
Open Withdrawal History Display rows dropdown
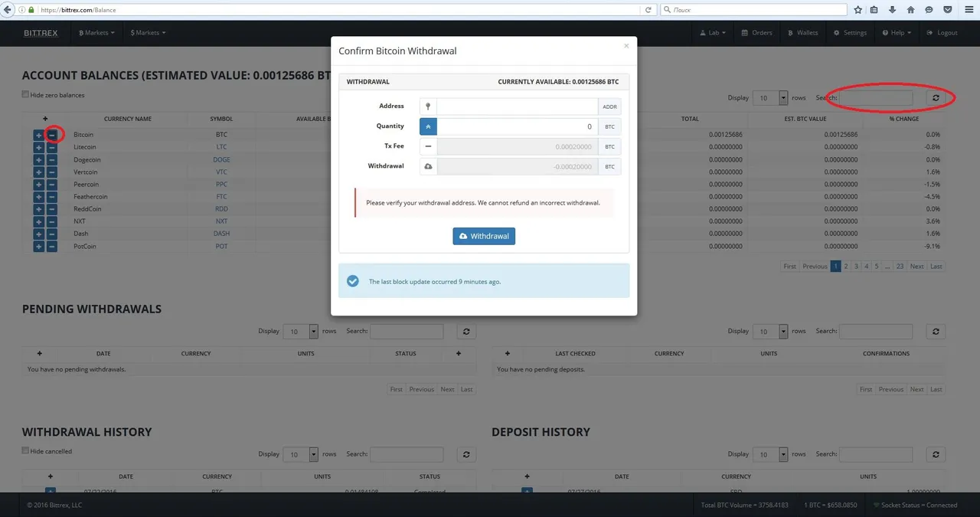point(300,454)
